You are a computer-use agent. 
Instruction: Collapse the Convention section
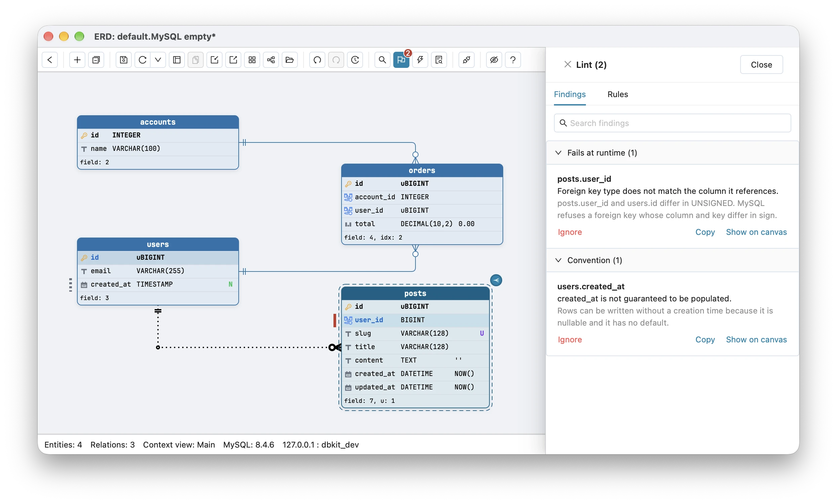click(x=672, y=260)
